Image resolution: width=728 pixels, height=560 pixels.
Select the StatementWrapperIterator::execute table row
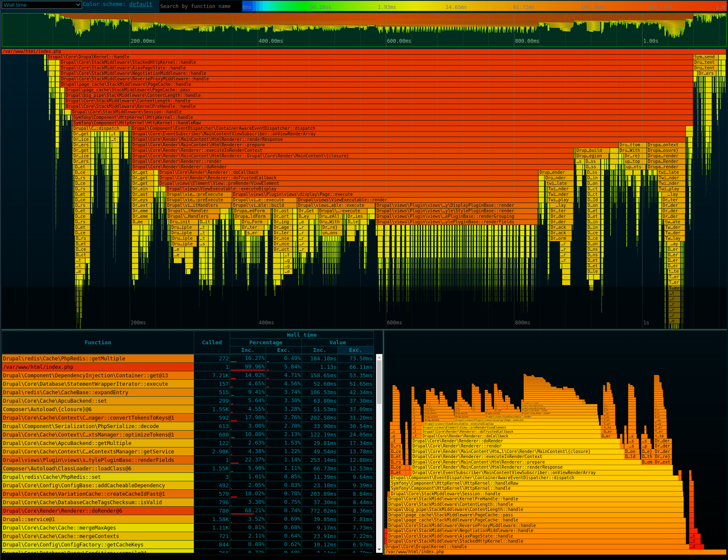(98, 384)
